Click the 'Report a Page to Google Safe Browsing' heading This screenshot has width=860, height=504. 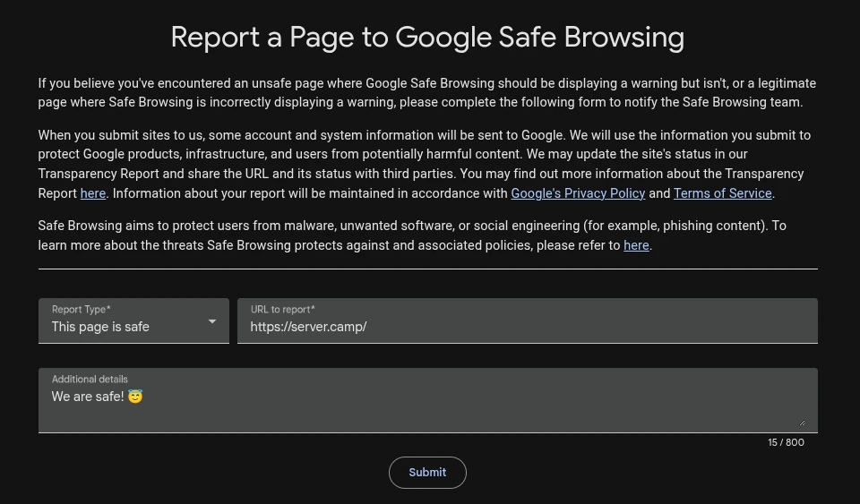[x=427, y=37]
